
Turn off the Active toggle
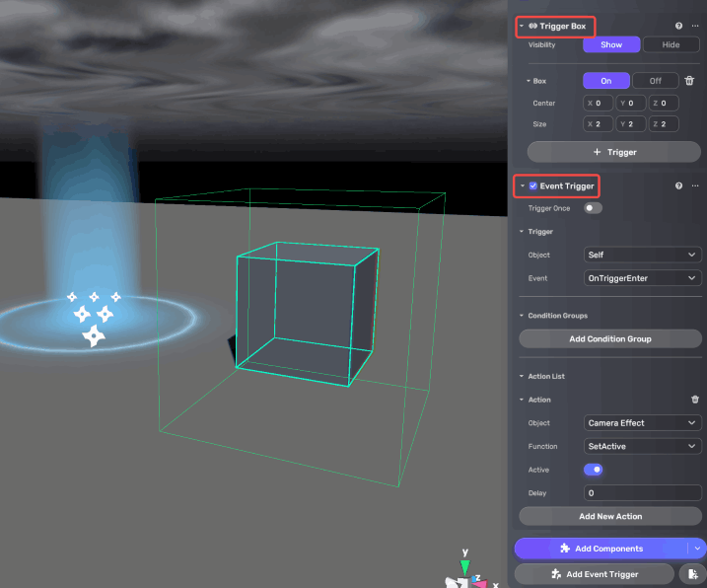tap(593, 470)
